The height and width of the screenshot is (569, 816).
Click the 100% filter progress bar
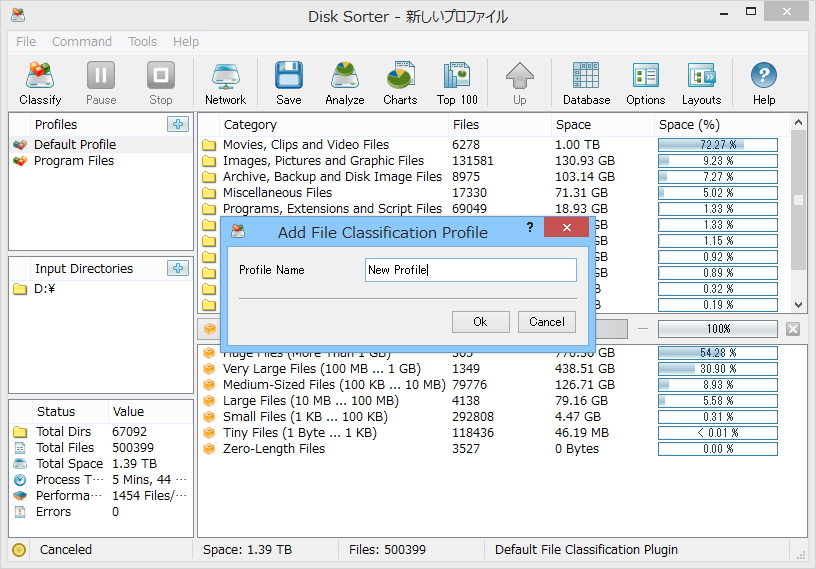coord(718,329)
